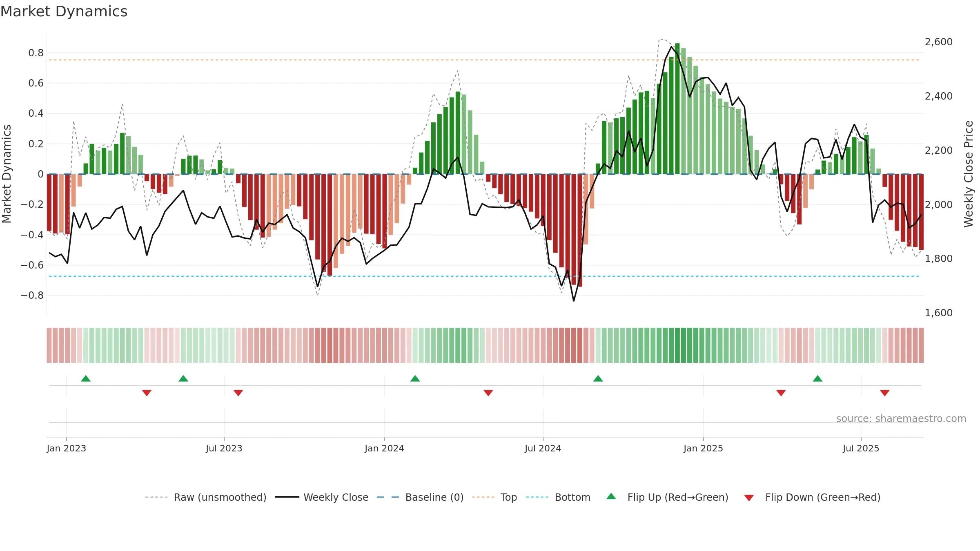The height and width of the screenshot is (551, 980).
Task: Click the 2,600 right-axis price label
Action: coord(939,42)
